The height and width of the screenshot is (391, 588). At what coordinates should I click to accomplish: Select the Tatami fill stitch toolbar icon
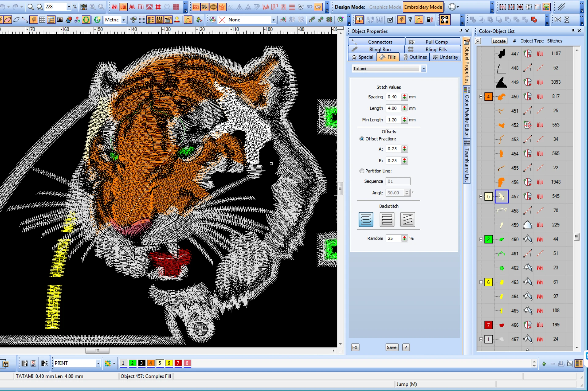click(123, 7)
